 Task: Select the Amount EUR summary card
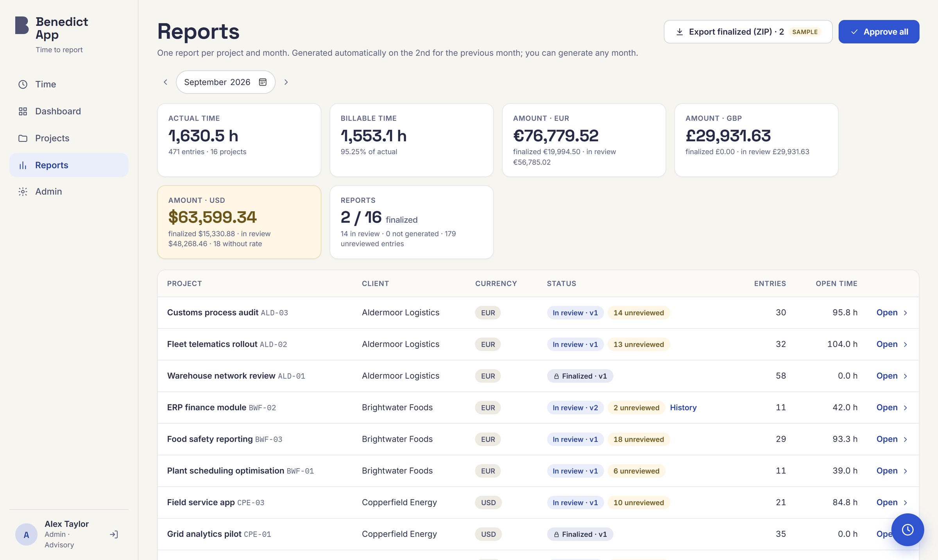584,140
